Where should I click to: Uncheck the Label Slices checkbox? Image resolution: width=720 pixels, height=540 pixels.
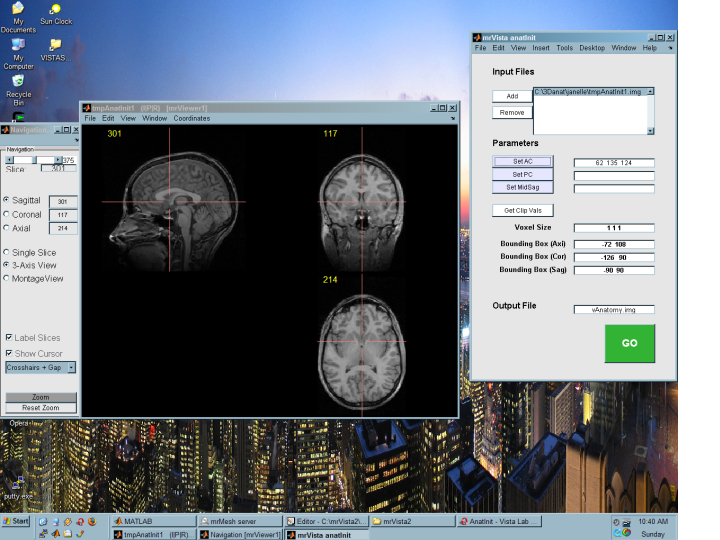coord(9,338)
